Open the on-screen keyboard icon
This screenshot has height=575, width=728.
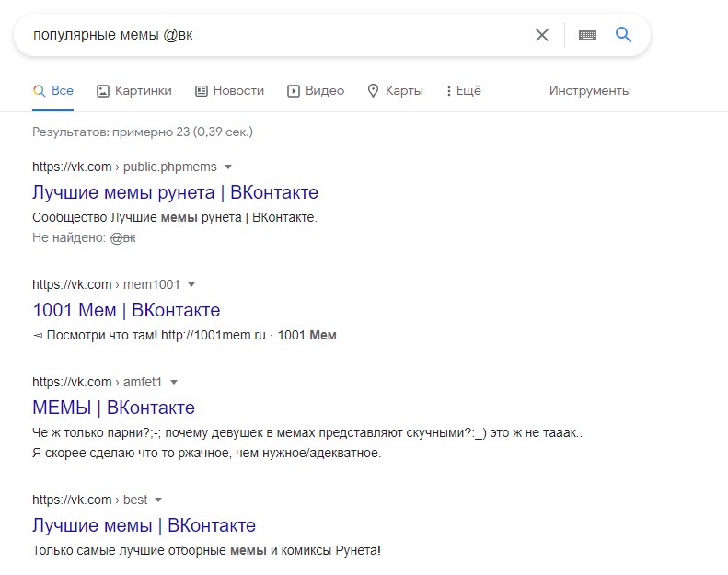587,35
